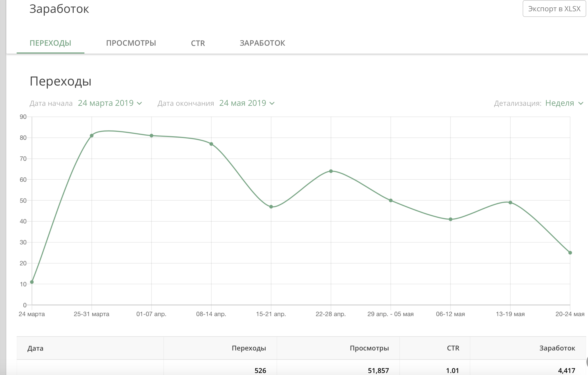Click the last point at 20-24 мая
This screenshot has height=375, width=588.
coord(570,253)
